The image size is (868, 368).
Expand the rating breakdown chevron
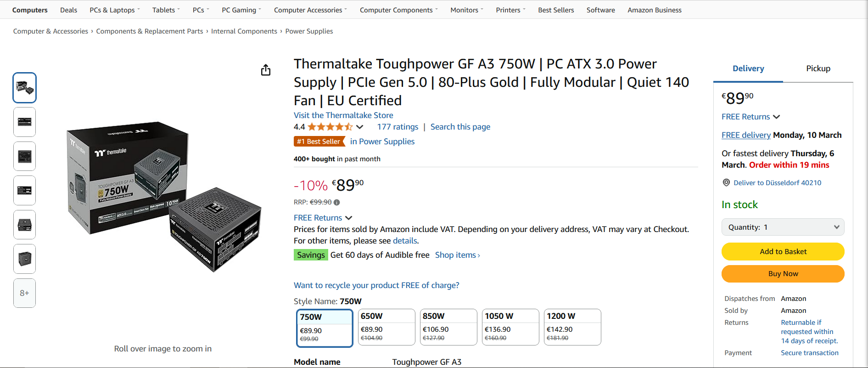click(360, 127)
